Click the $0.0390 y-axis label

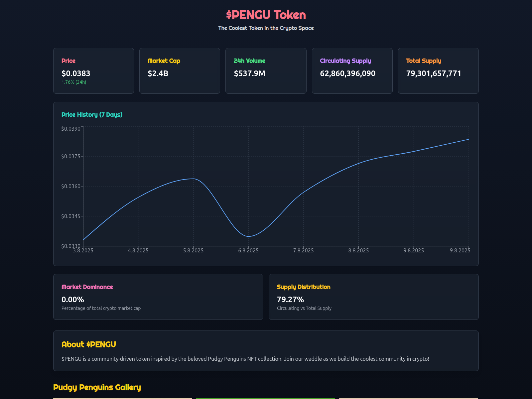point(71,129)
